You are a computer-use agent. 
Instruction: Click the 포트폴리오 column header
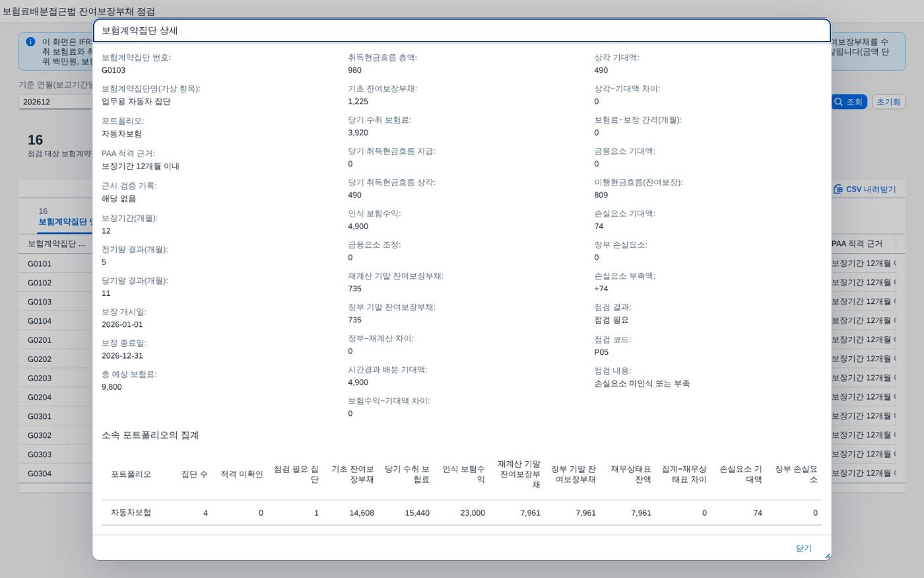131,474
